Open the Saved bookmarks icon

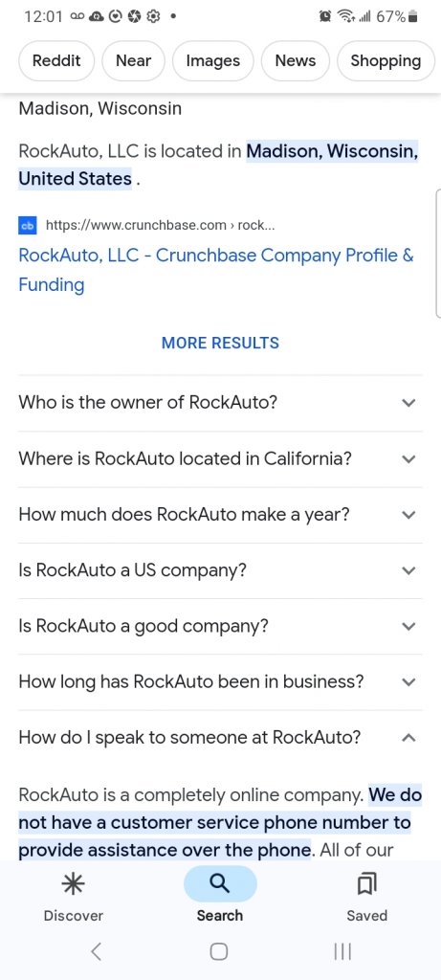[x=366, y=883]
